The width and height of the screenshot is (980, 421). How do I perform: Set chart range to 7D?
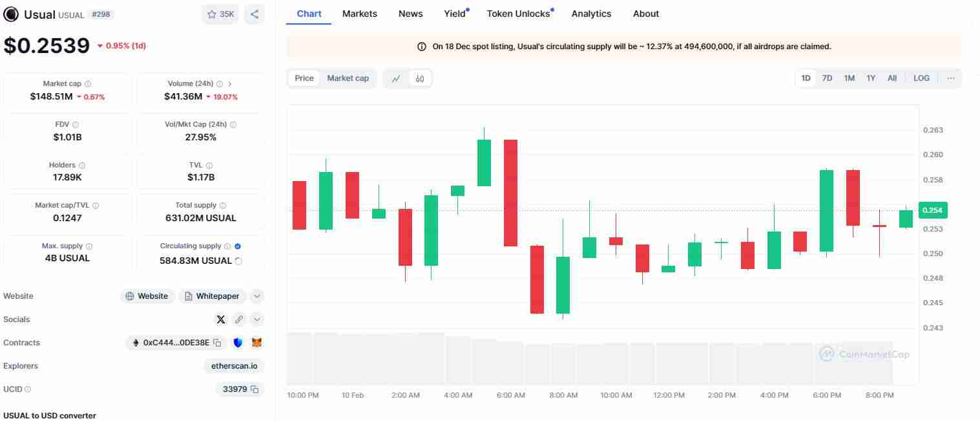(827, 78)
